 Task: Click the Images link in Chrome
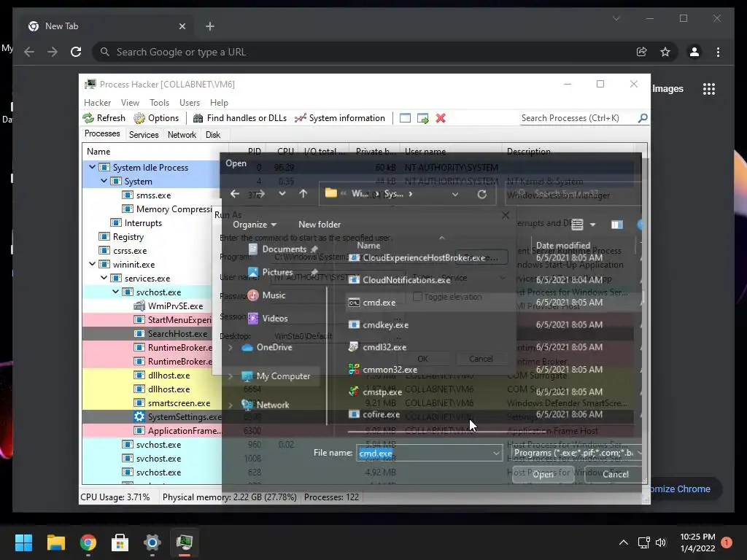pyautogui.click(x=667, y=88)
